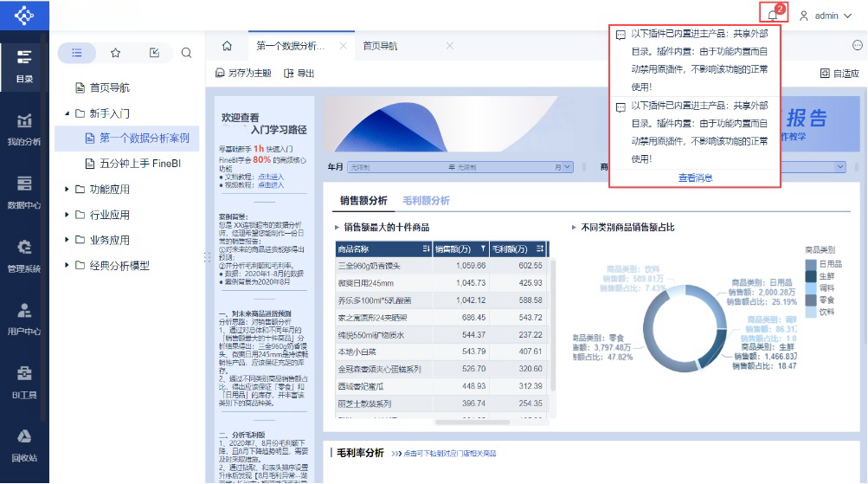Open the dropdown right of 年月 filter
Viewport: 868px width, 484px height.
(840, 167)
